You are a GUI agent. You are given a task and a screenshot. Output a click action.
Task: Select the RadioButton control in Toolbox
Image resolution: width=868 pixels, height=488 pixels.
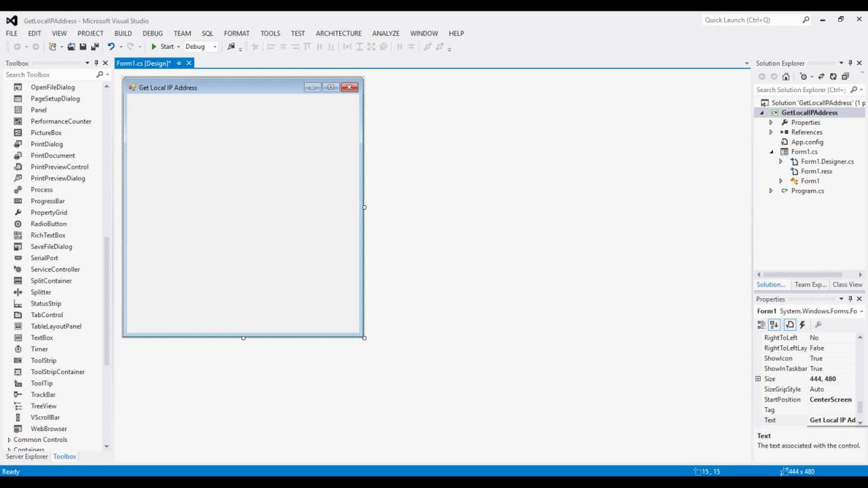[x=49, y=224]
